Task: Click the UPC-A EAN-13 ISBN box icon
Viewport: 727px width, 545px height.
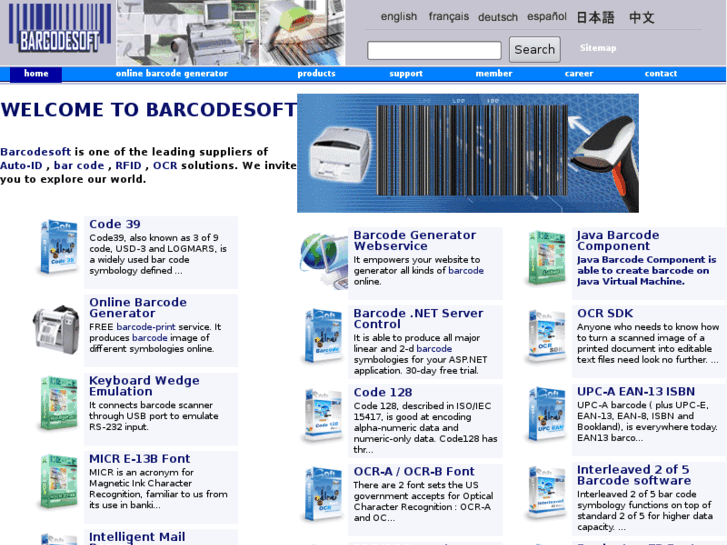Action: 547,415
